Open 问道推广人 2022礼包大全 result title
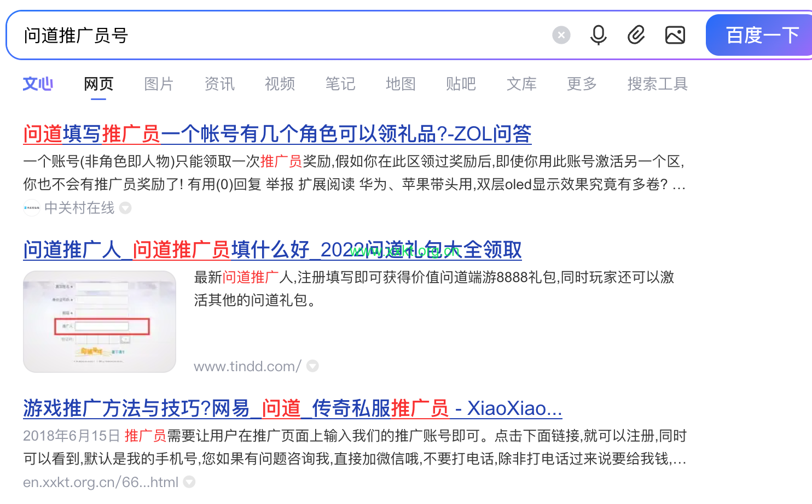 click(272, 250)
